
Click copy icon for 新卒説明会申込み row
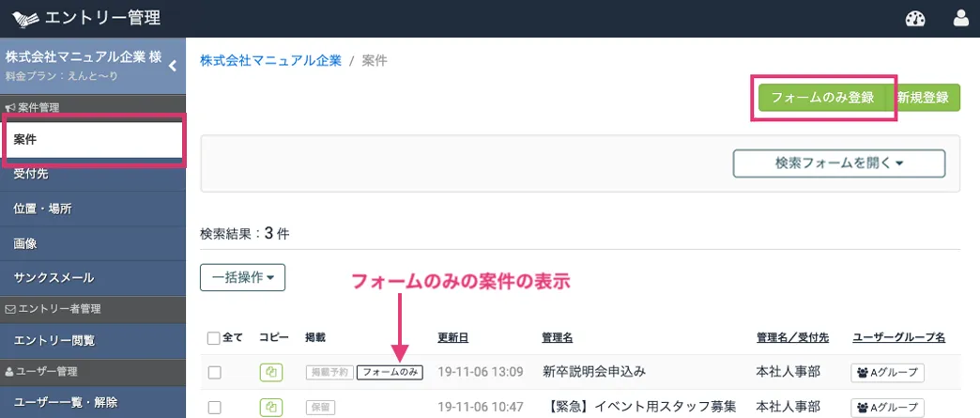click(270, 373)
